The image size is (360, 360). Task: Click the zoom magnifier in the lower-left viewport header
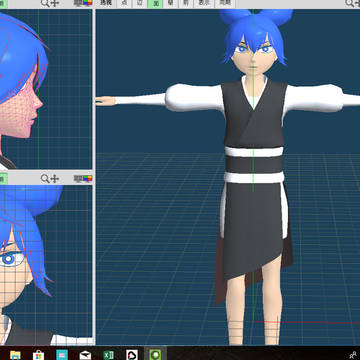click(45, 179)
